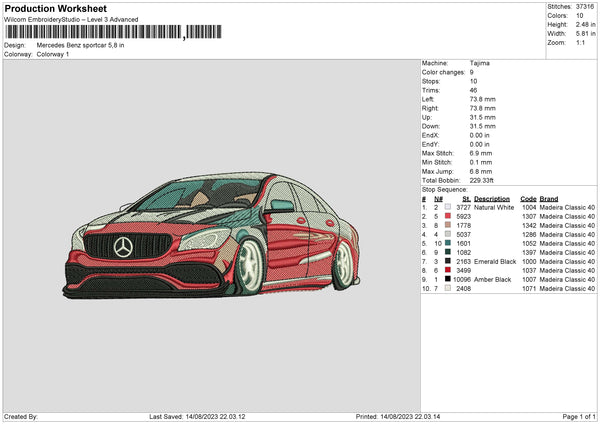
Task: Click the Natural White color swatch
Action: point(448,207)
